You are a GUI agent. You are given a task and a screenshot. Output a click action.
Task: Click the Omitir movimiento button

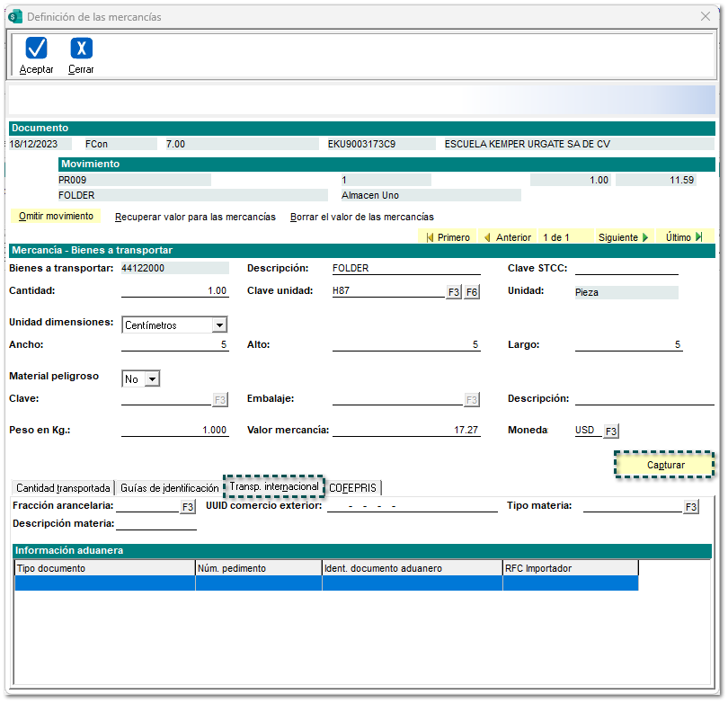(56, 217)
